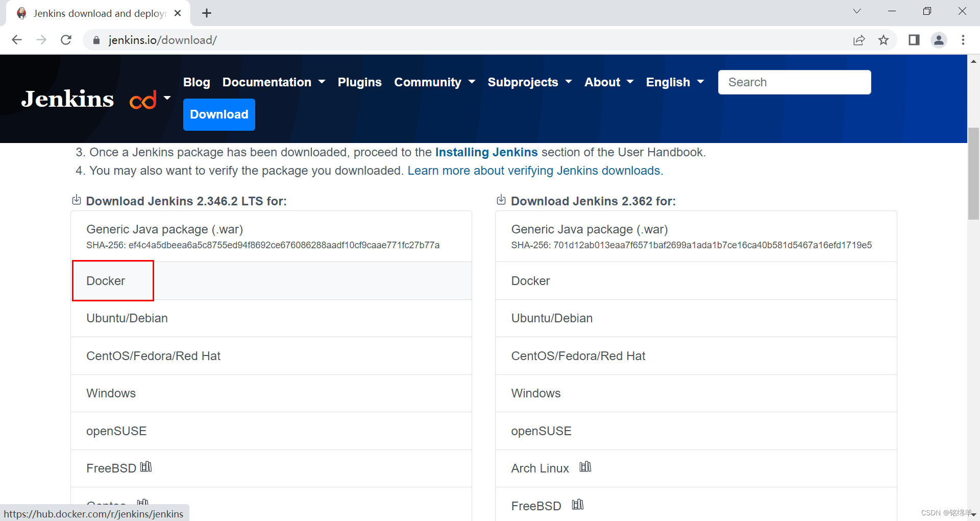Expand the Subprojects dropdown

pos(530,82)
